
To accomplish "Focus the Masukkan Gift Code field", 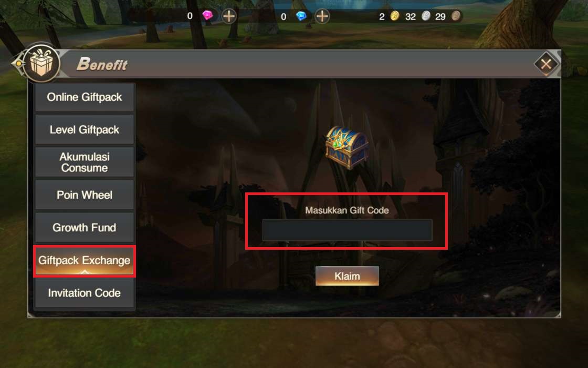I will 347,230.
